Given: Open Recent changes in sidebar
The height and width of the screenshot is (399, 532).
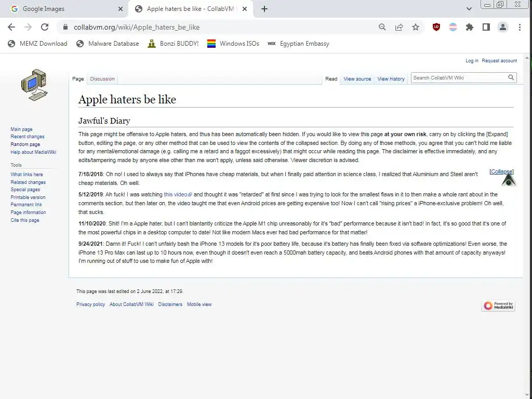Looking at the screenshot, I should [28, 137].
